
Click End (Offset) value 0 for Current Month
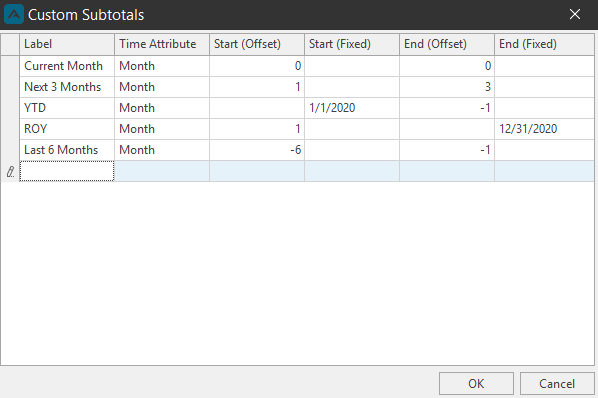447,66
